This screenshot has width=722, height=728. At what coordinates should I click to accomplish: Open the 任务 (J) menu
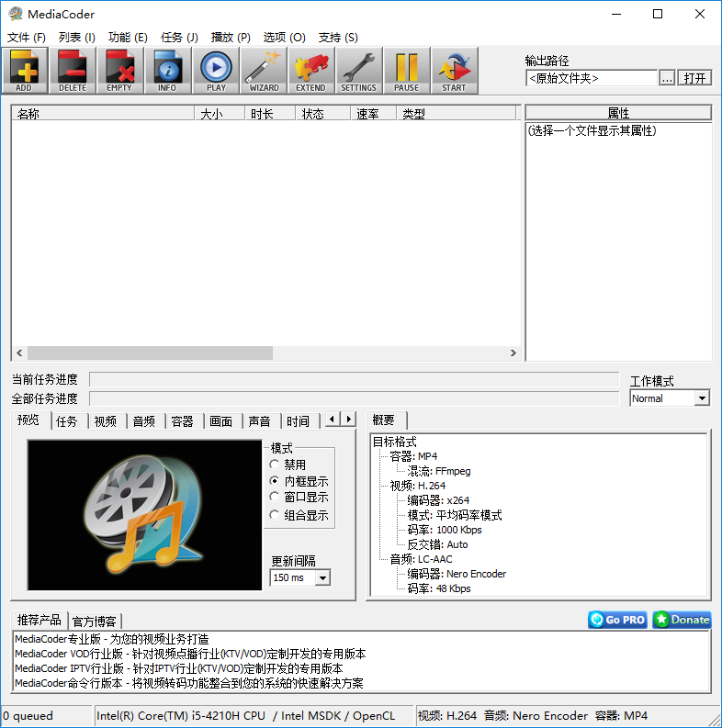[x=179, y=37]
